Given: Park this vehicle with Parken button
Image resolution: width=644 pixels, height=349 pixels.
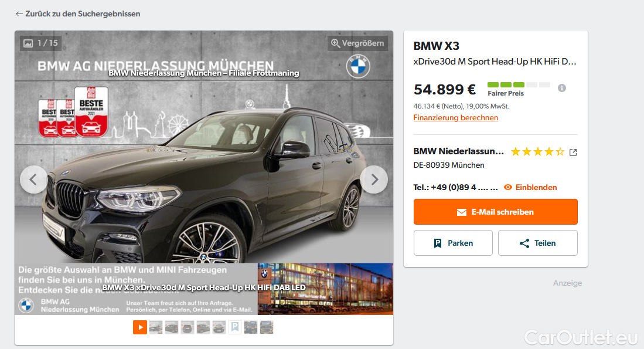Looking at the screenshot, I should pos(453,243).
